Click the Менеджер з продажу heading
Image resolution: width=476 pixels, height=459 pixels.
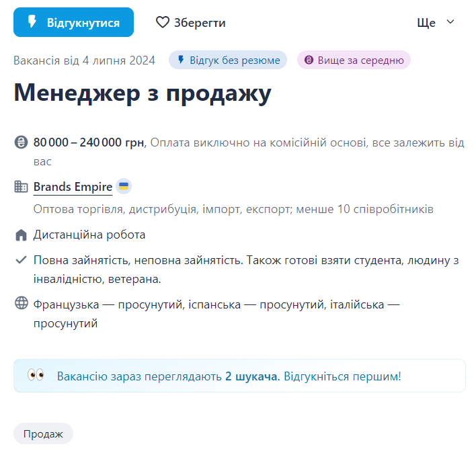[x=143, y=93]
